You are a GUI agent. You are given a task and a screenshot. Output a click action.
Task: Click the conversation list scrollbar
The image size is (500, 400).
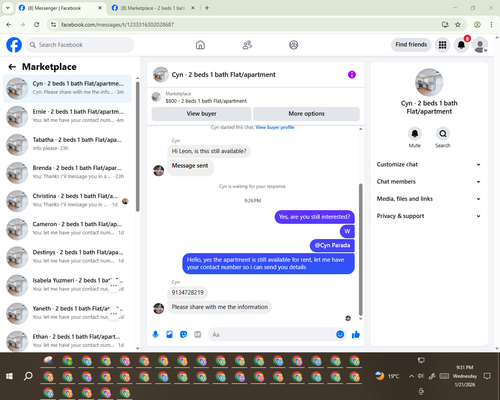tap(138, 147)
